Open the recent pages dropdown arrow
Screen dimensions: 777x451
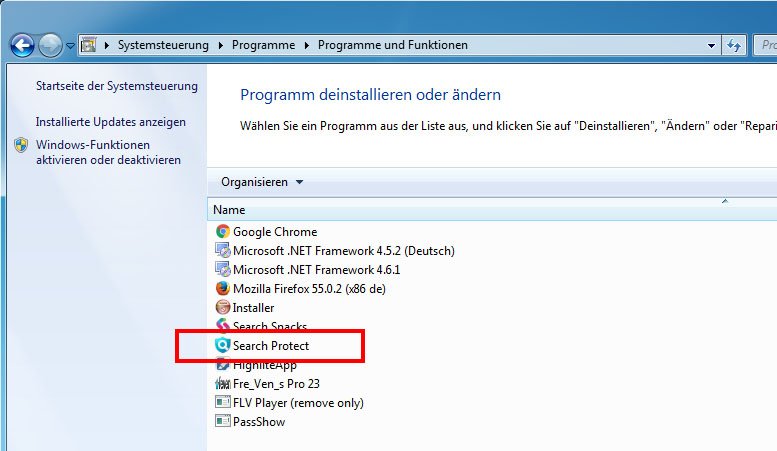tap(70, 46)
